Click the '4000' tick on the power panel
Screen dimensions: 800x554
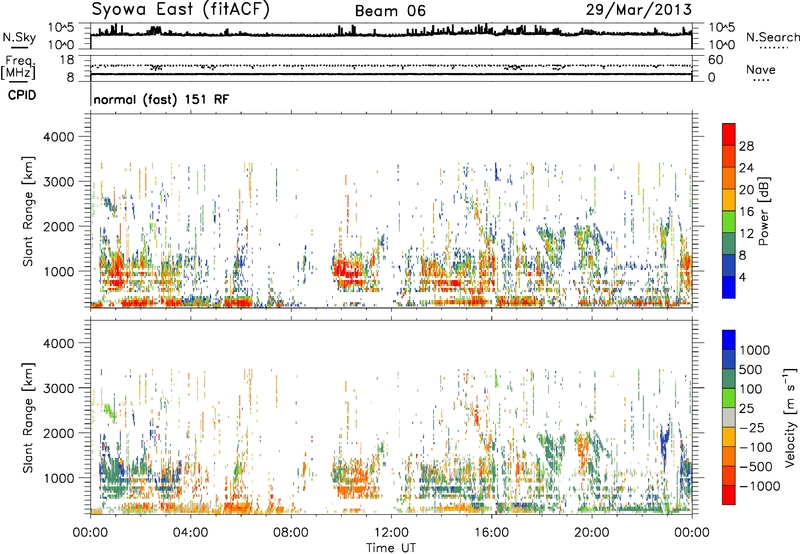coord(58,137)
